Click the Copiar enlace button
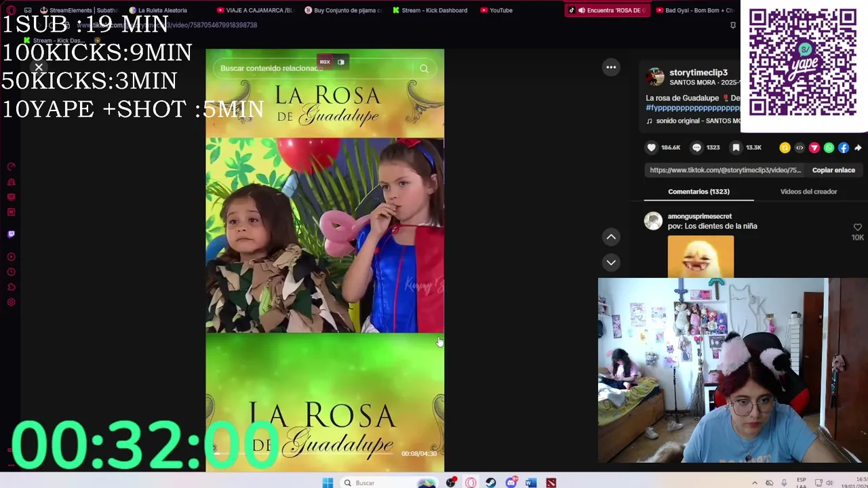The image size is (868, 488). (x=833, y=170)
